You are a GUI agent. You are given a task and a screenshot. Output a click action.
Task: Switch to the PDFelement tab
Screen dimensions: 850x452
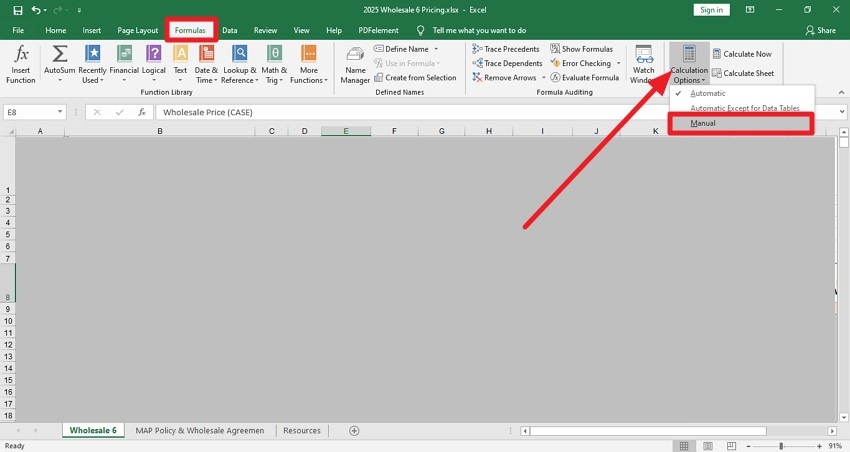click(x=378, y=30)
